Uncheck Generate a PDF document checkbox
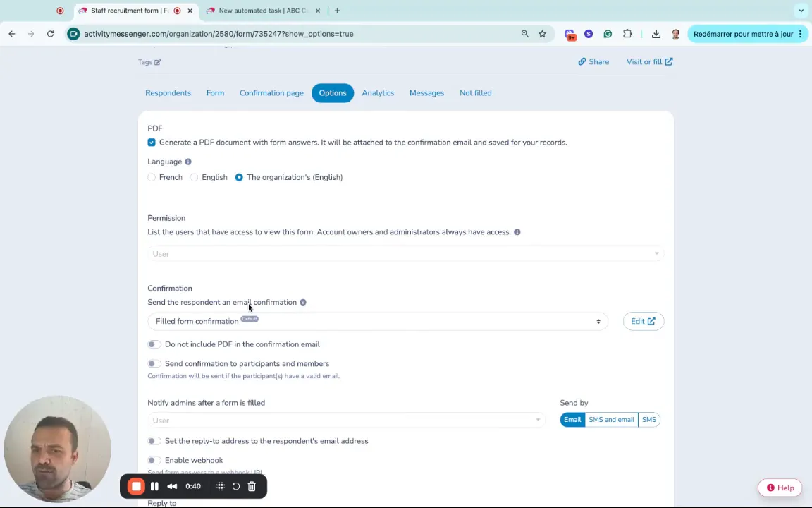This screenshot has width=812, height=508. point(152,143)
